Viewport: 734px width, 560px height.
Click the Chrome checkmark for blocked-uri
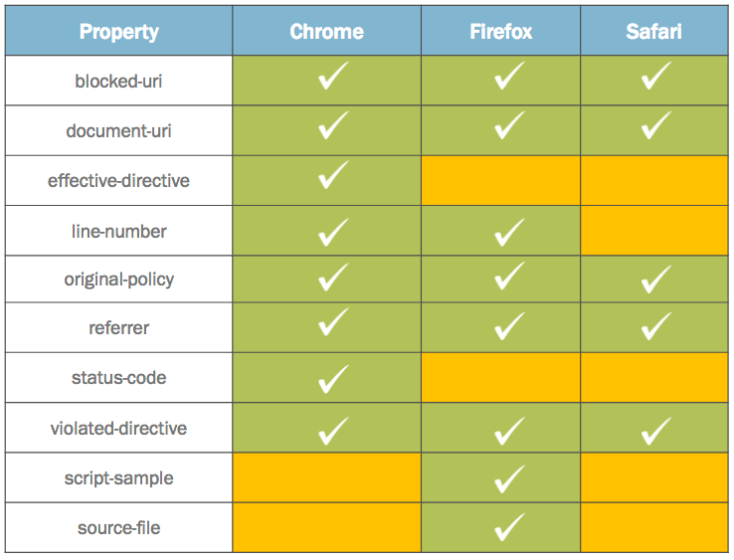click(x=332, y=79)
